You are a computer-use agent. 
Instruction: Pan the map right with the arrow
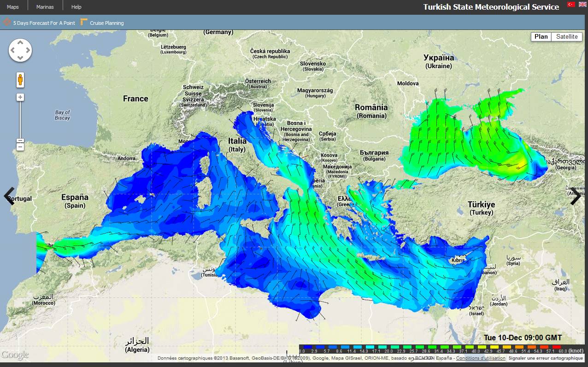click(x=28, y=50)
